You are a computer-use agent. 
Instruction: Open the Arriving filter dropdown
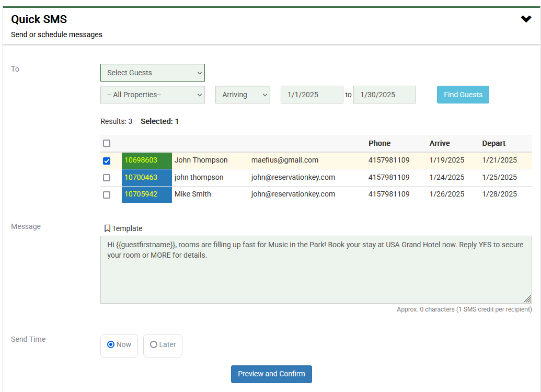tap(243, 95)
